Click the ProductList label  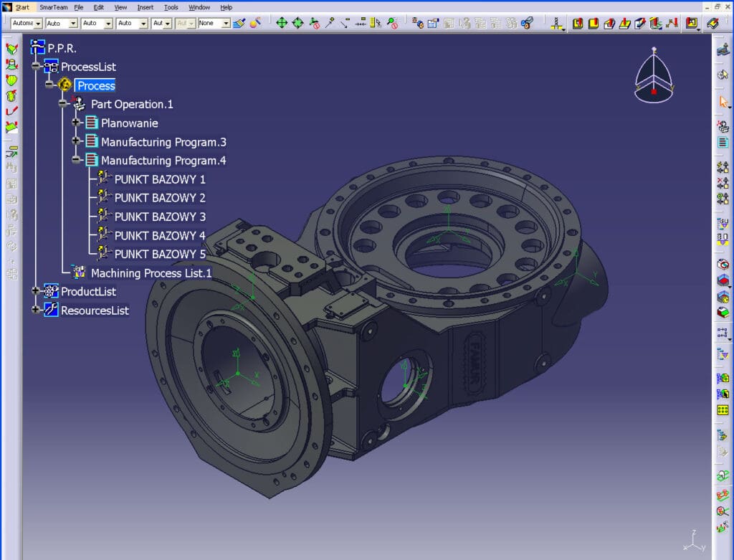(88, 292)
